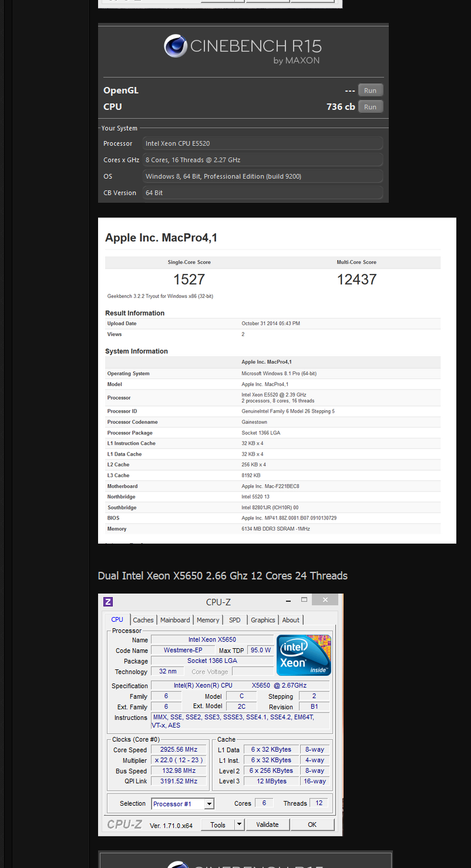This screenshot has height=868, width=471.
Task: Open the Mainboard tab in CPU-Z
Action: point(176,620)
